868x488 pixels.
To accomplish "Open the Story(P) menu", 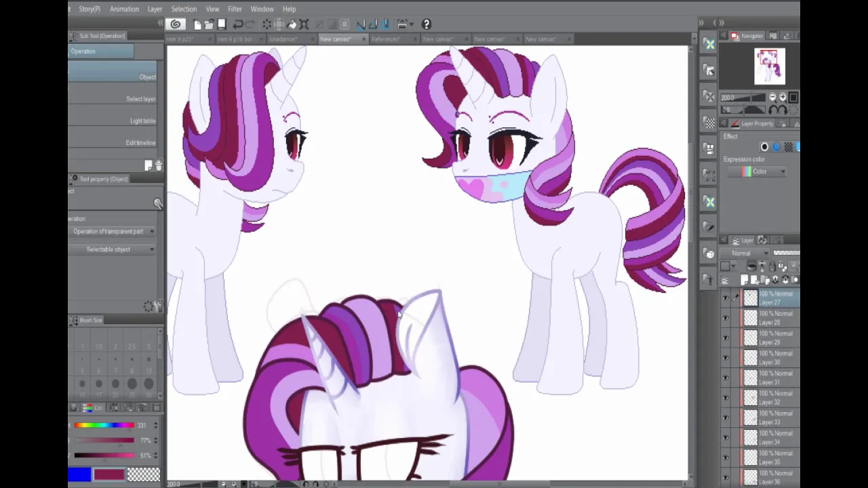I will click(x=90, y=9).
